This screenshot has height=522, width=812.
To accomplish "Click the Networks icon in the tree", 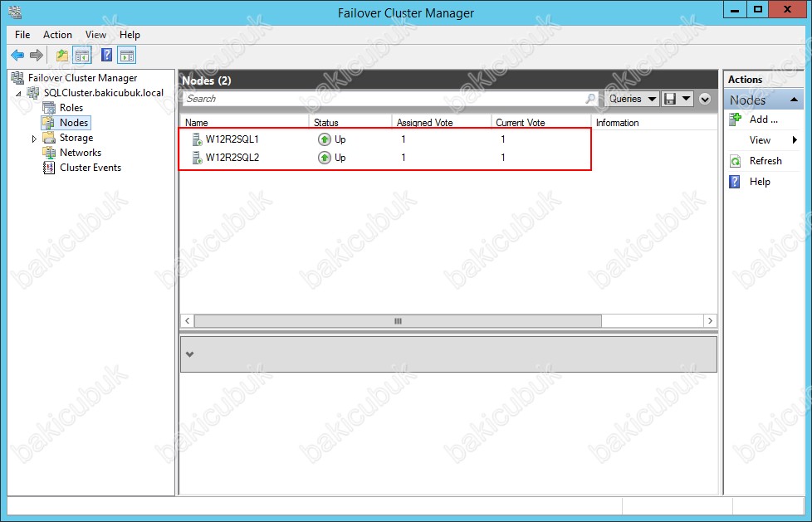I will click(x=49, y=153).
